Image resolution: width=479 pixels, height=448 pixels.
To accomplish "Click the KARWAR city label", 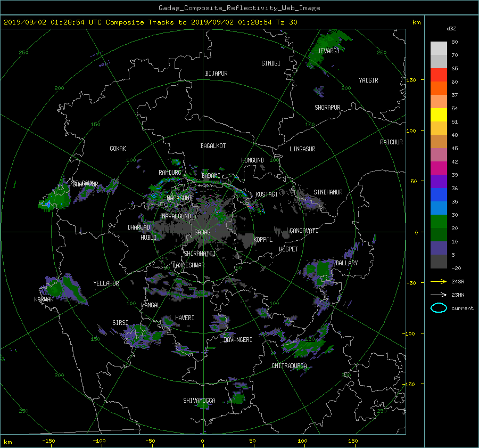I will [x=44, y=299].
